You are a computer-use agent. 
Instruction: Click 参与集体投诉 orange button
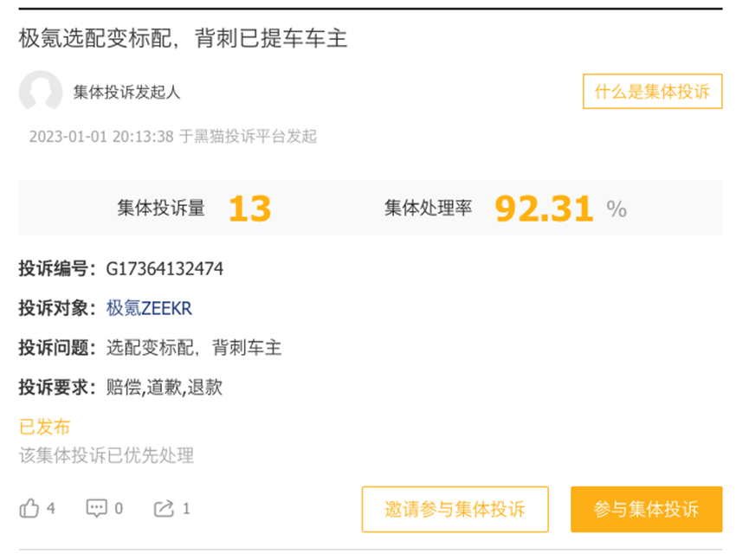point(646,509)
